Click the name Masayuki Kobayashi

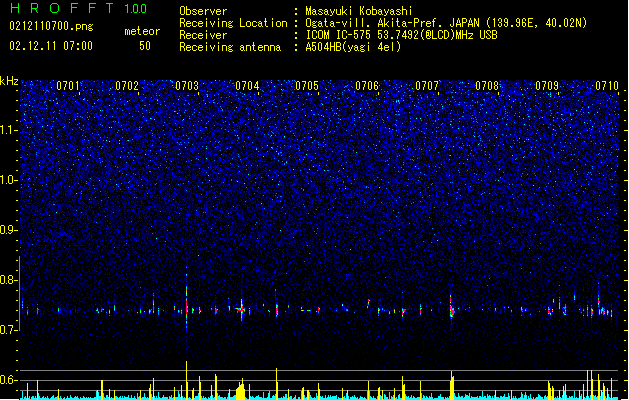tap(359, 11)
